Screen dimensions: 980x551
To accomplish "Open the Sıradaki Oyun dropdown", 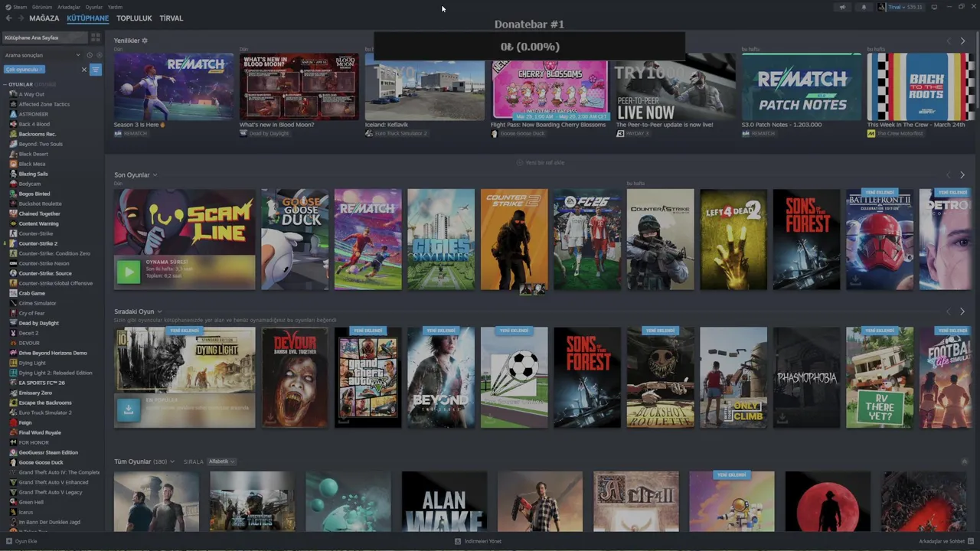I will click(x=159, y=312).
